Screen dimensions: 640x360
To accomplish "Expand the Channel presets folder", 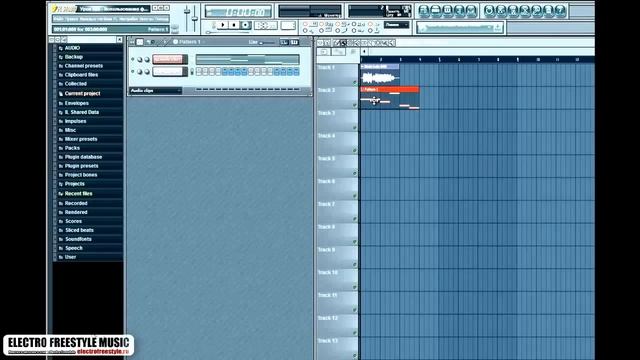I will tap(84, 66).
